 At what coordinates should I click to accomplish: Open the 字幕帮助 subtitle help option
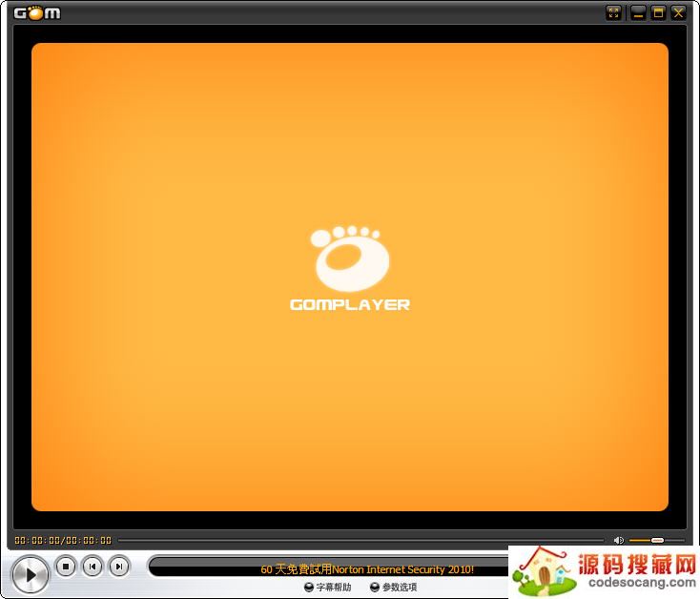click(334, 588)
